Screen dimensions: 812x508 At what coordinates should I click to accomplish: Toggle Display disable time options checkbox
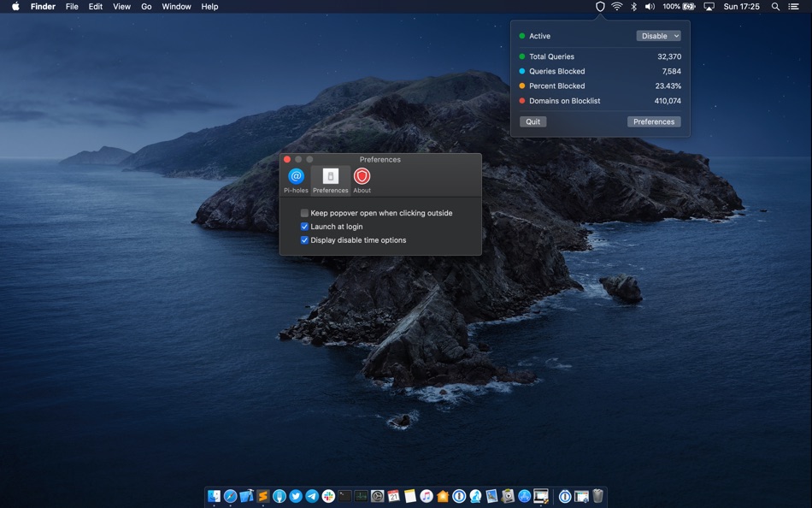pos(304,240)
